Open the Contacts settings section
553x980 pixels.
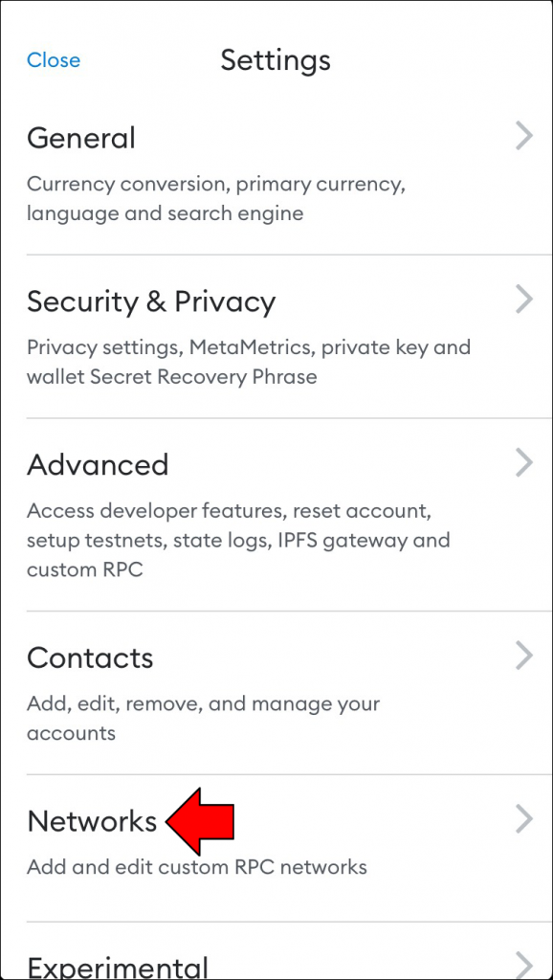click(90, 657)
